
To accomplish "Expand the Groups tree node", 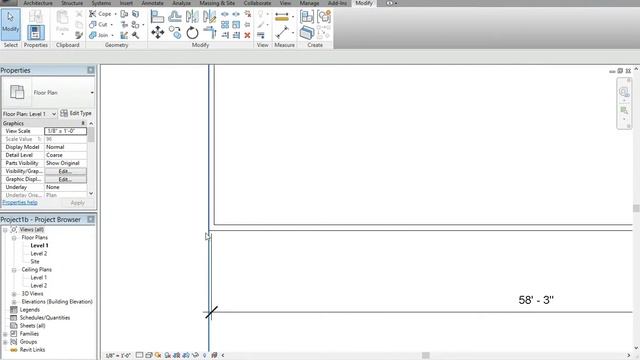I will [5, 342].
